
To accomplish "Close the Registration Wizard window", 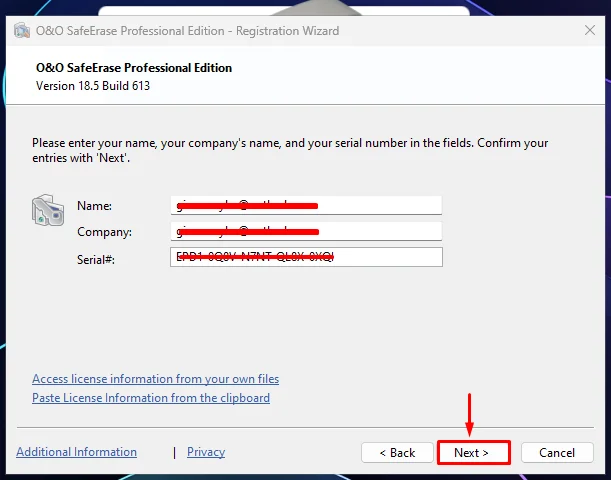I will [x=590, y=30].
